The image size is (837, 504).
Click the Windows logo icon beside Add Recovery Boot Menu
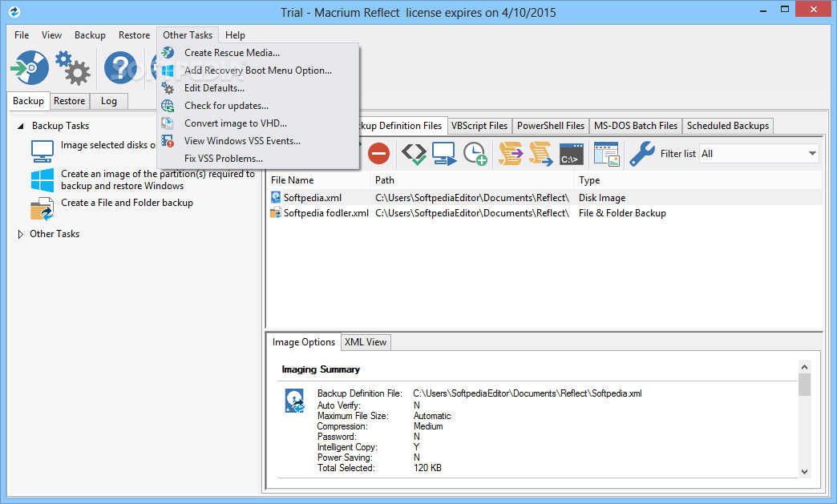coord(168,71)
